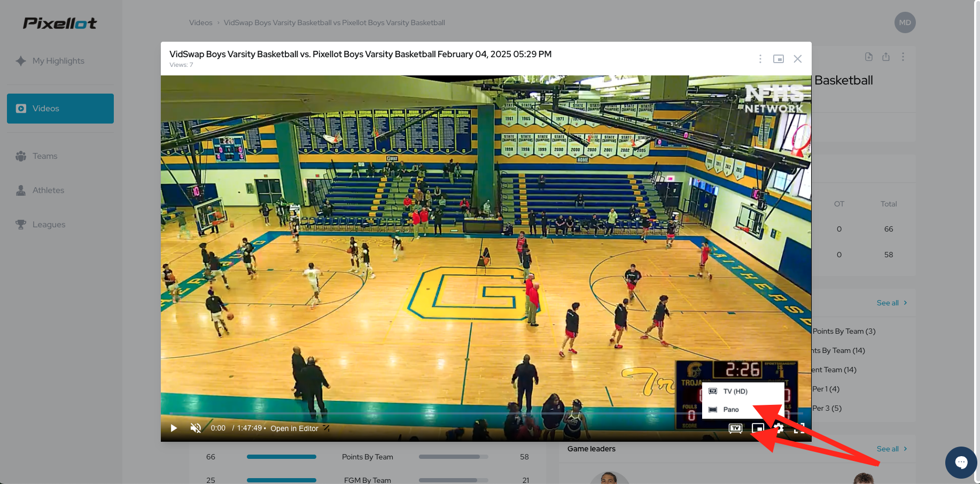Open modal three-dot options menu

point(760,59)
